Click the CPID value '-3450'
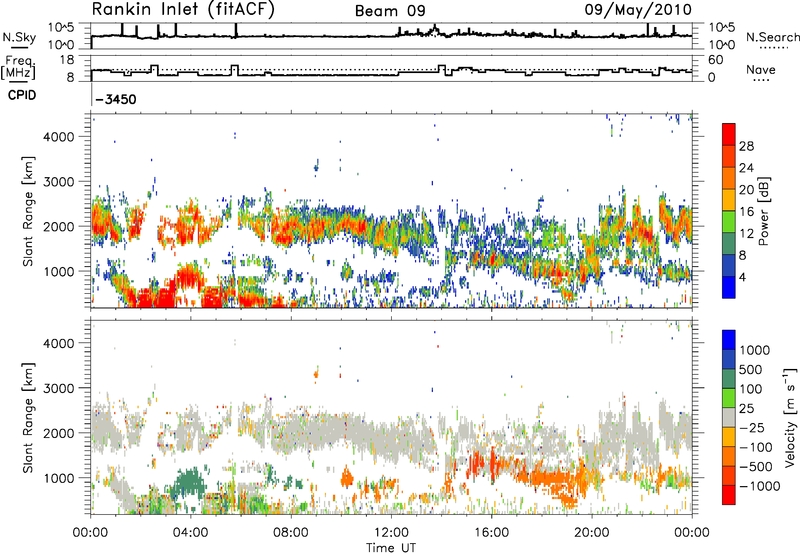 click(116, 99)
